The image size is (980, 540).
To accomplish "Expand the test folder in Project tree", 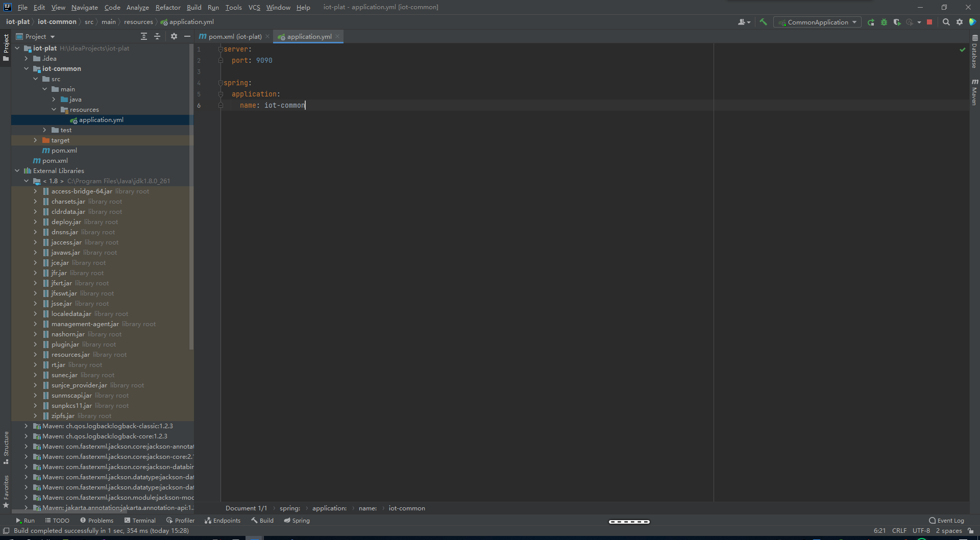I will [45, 130].
